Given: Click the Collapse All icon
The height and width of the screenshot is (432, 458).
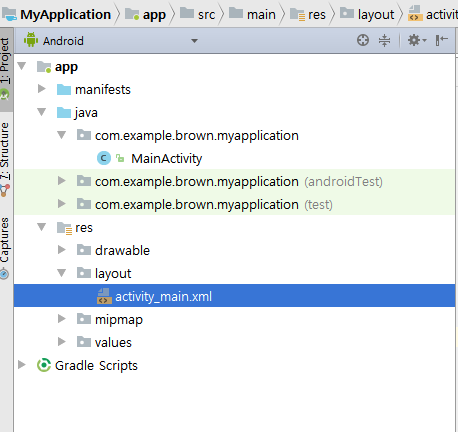Looking at the screenshot, I should [x=384, y=40].
